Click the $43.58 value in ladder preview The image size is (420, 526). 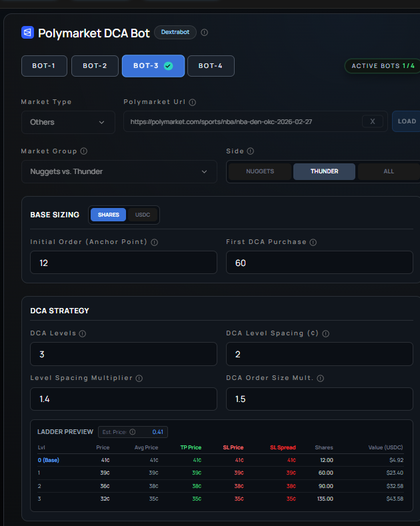tap(395, 499)
